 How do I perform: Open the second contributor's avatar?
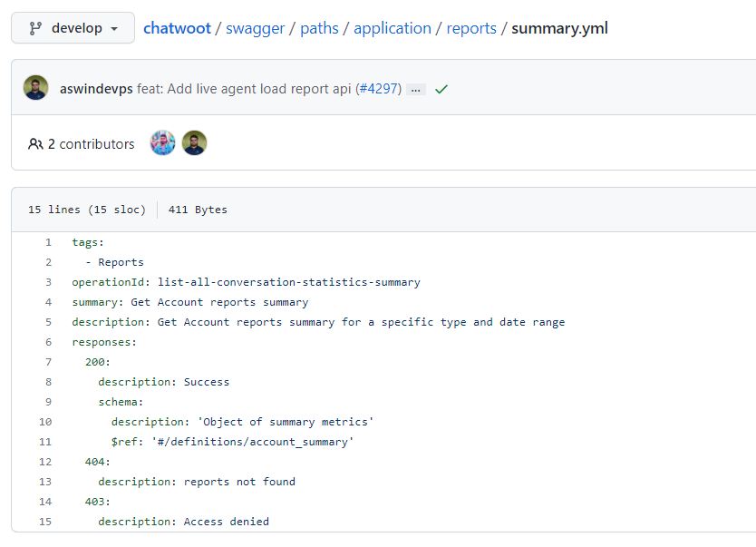[x=194, y=142]
